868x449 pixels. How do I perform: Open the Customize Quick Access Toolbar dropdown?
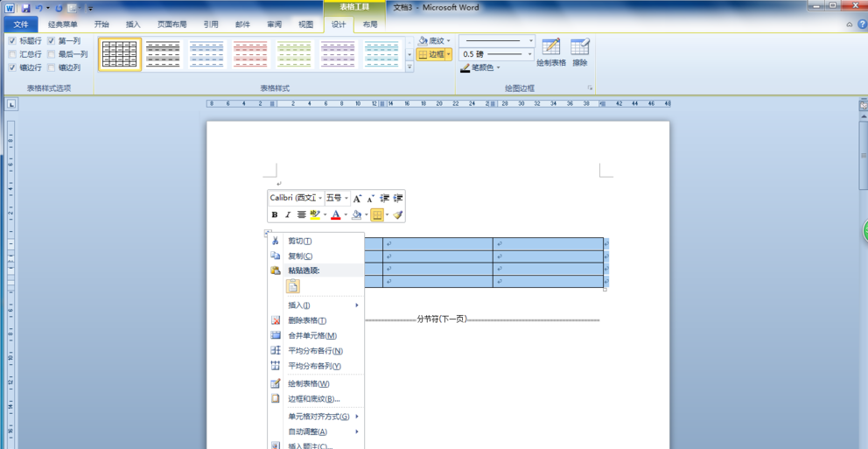(x=91, y=8)
